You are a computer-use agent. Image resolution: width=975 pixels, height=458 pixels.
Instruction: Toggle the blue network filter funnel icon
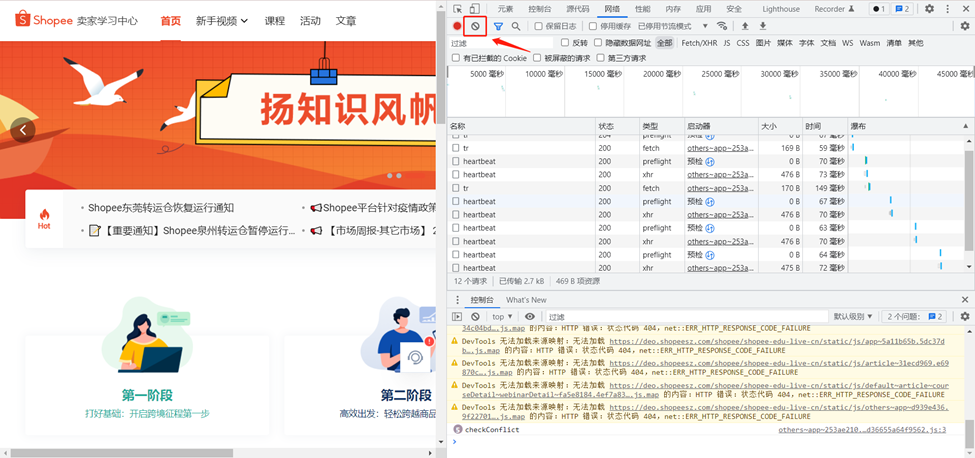tap(498, 26)
